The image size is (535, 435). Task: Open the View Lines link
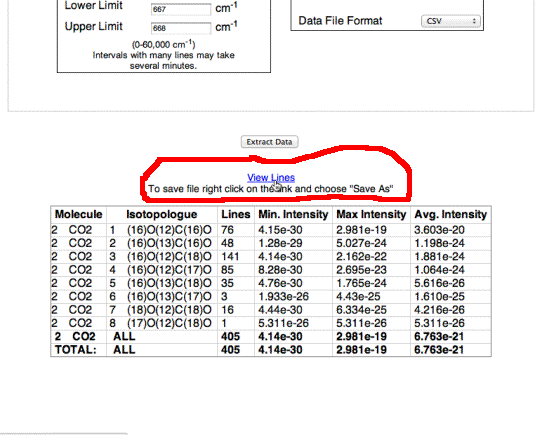271,177
